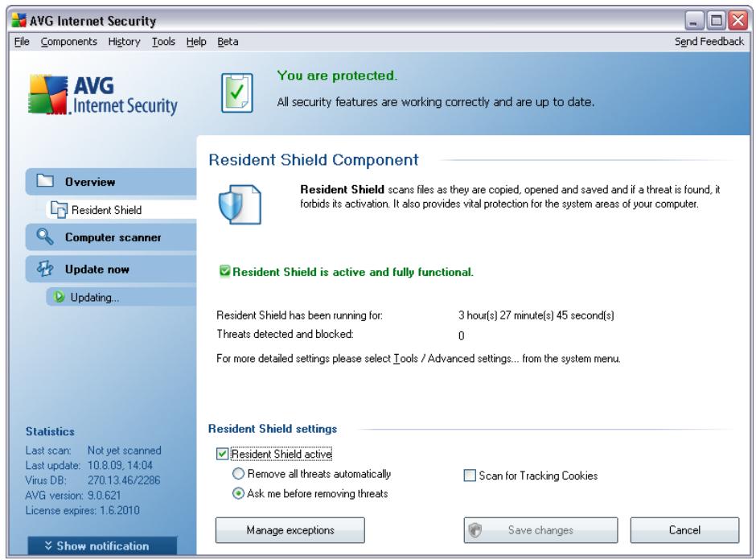
Task: Select Ask me before removing threats
Action: (238, 493)
